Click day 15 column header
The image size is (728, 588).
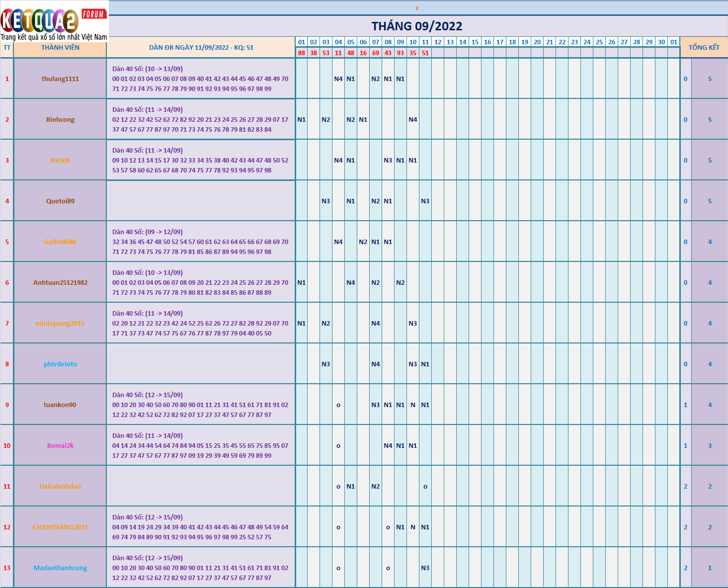click(x=475, y=42)
